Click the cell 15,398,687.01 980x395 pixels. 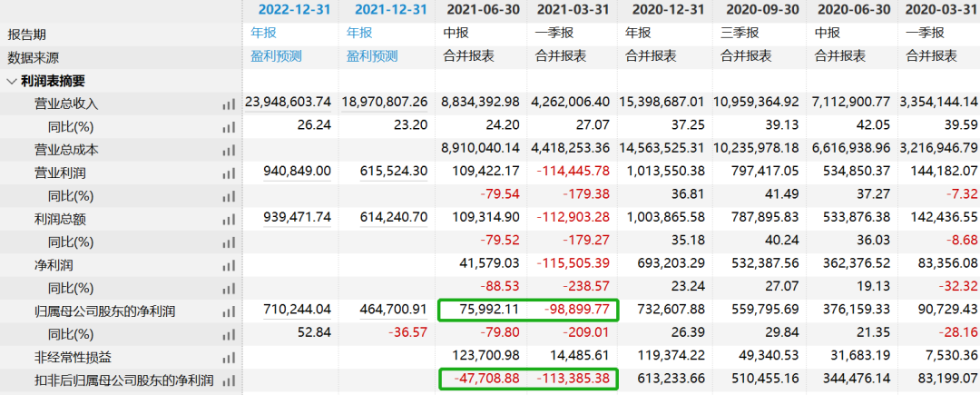click(662, 104)
